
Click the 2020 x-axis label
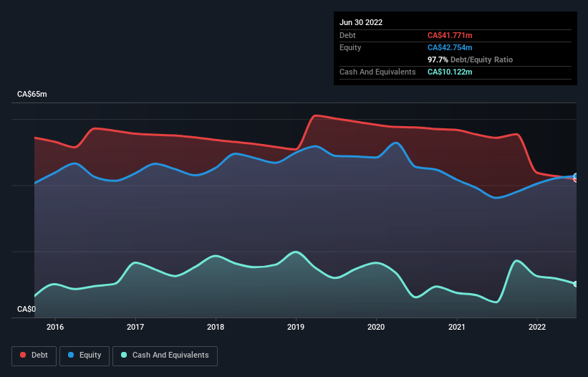pyautogui.click(x=376, y=327)
